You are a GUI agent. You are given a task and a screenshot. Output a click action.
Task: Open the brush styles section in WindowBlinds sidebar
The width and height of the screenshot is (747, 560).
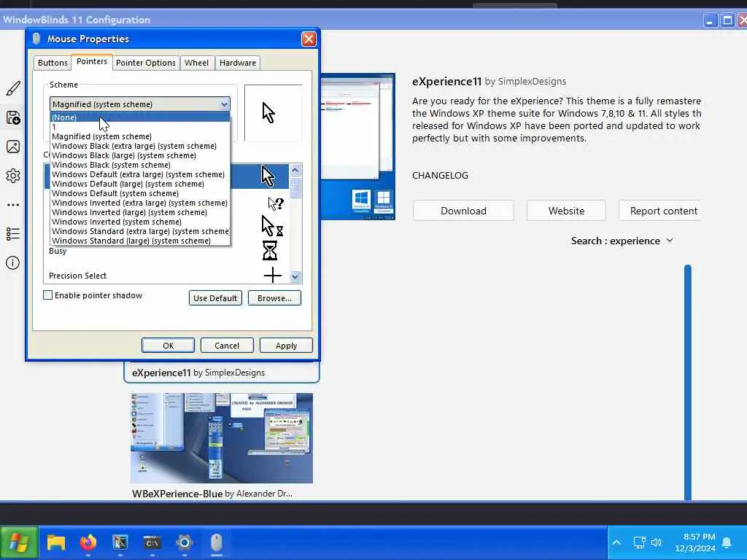[13, 88]
